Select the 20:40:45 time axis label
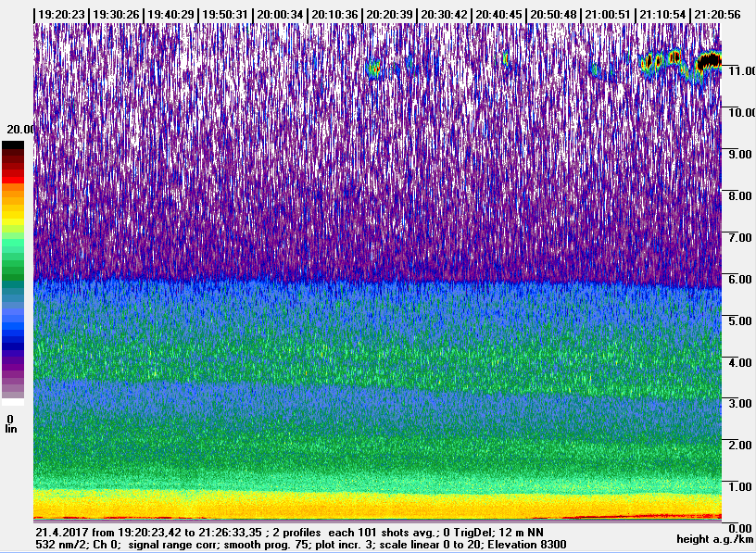 498,15
